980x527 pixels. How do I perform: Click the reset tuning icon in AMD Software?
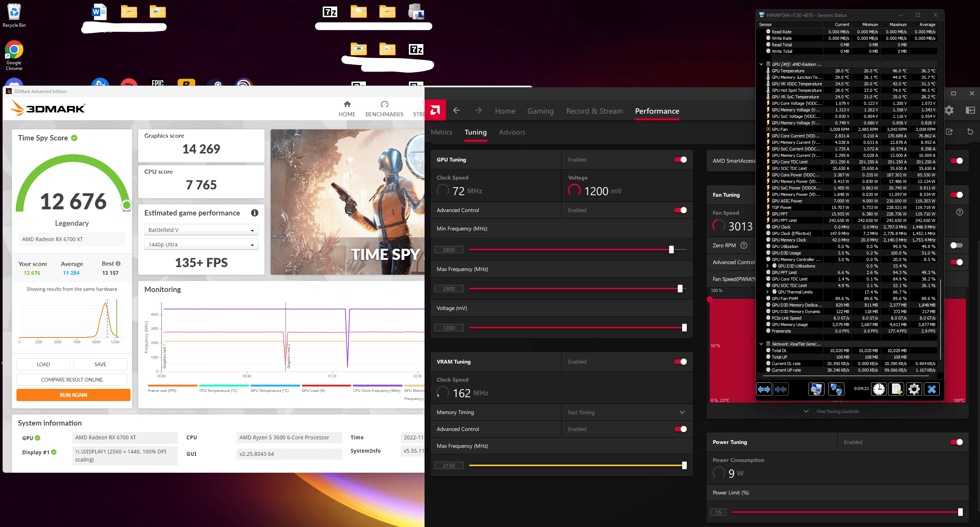pos(970,132)
